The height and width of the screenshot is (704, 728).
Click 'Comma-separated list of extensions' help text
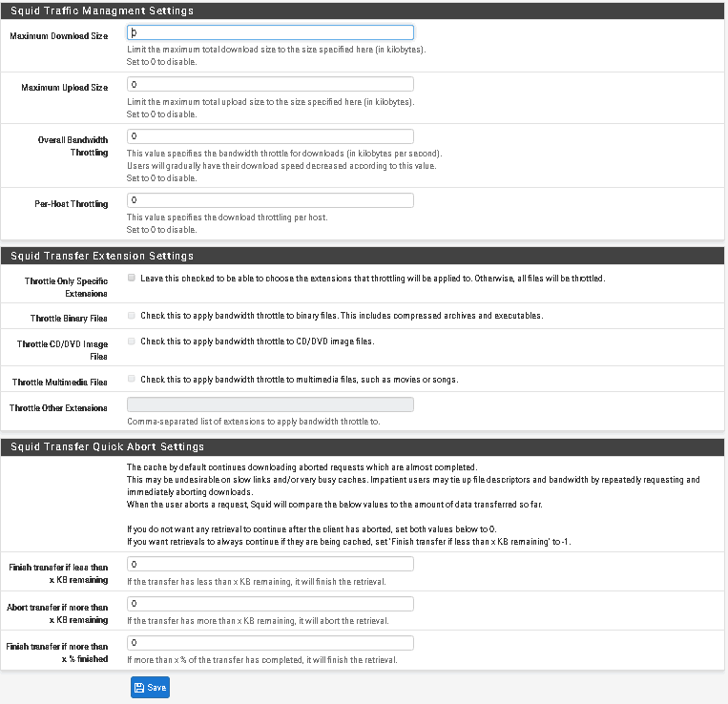pos(254,422)
